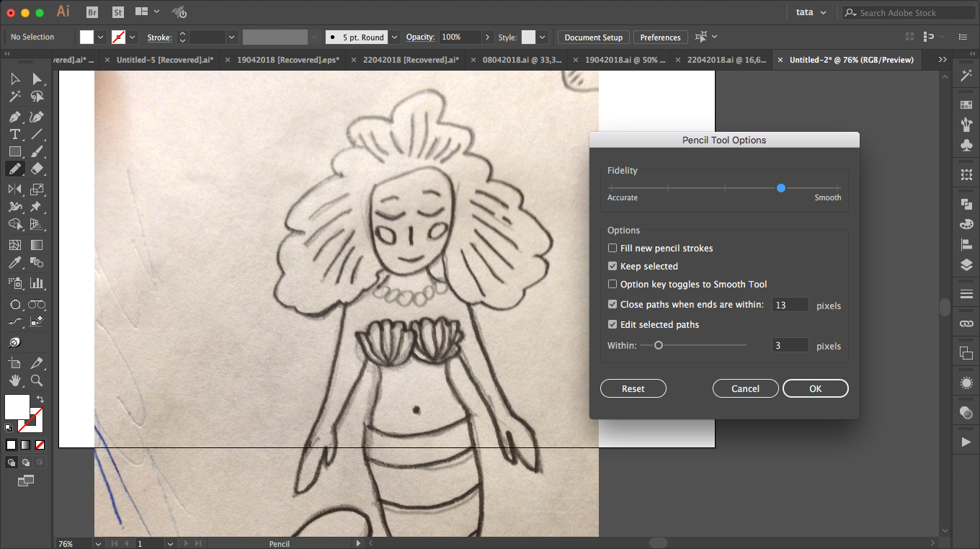Confirm Pencil Tool Options with OK
This screenshot has width=980, height=549.
816,388
